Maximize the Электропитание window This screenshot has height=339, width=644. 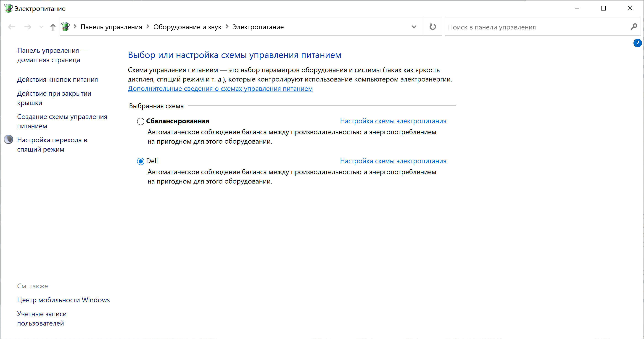[603, 8]
